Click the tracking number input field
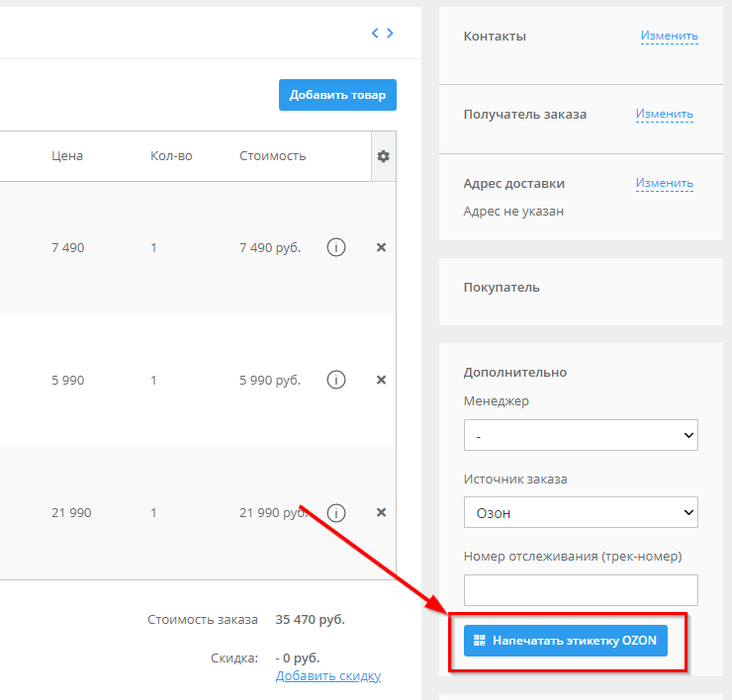The height and width of the screenshot is (700, 732). coord(581,589)
